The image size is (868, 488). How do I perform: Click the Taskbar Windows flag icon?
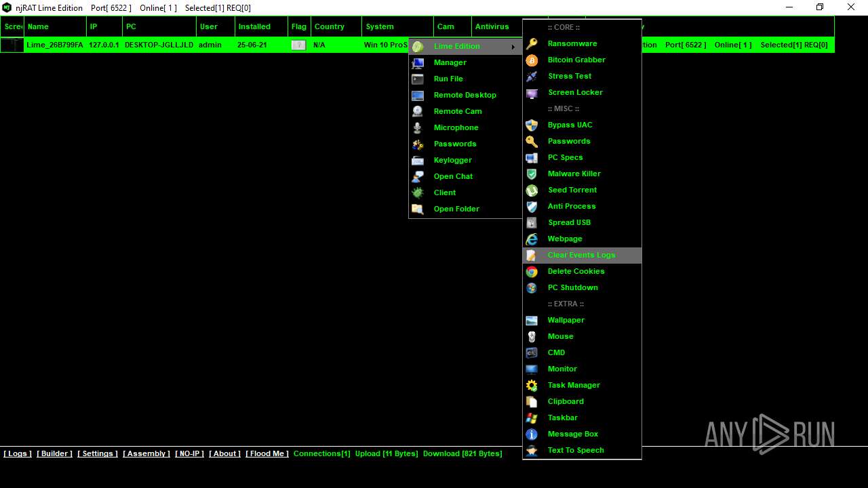click(532, 418)
